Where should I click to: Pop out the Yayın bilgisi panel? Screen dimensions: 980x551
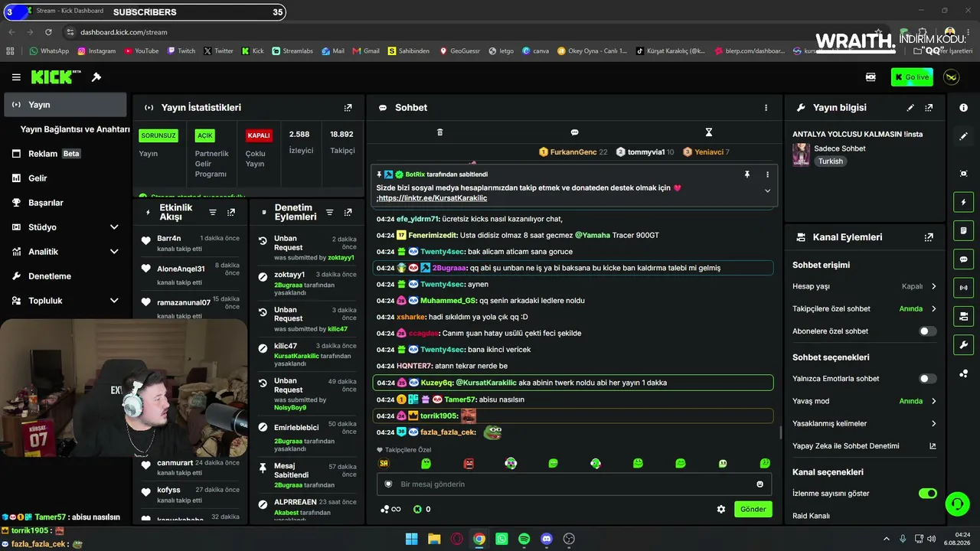[x=929, y=108]
